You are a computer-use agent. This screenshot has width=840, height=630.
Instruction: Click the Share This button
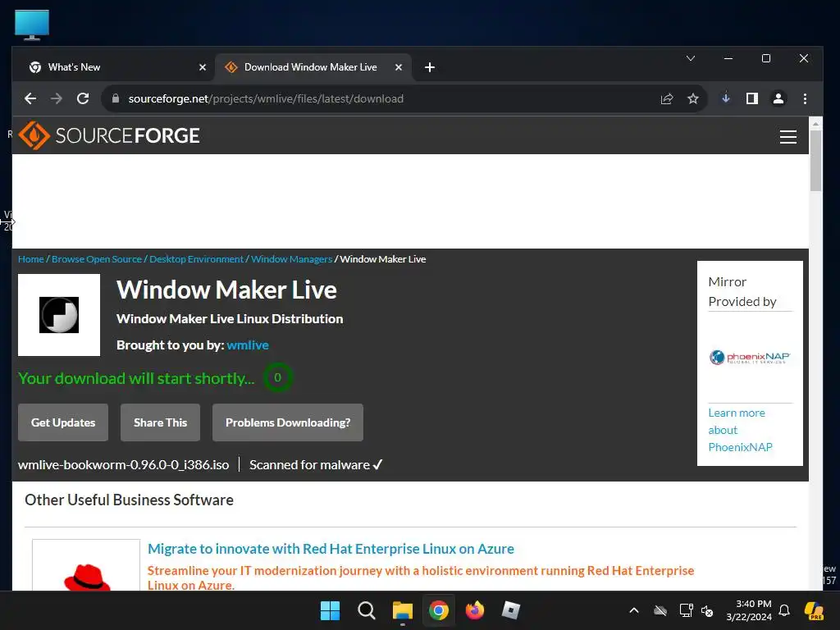(x=160, y=422)
